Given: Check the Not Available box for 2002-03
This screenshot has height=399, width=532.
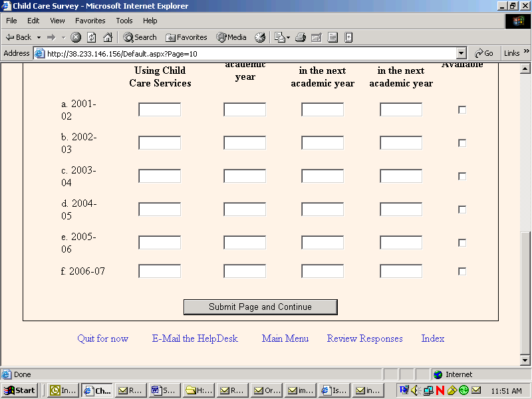Looking at the screenshot, I should (x=462, y=143).
